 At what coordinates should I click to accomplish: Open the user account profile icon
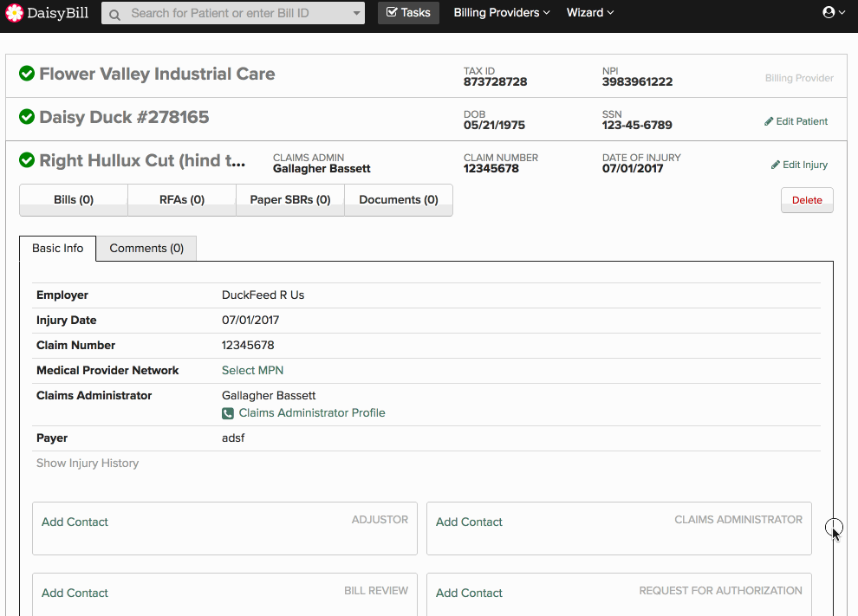(x=829, y=12)
